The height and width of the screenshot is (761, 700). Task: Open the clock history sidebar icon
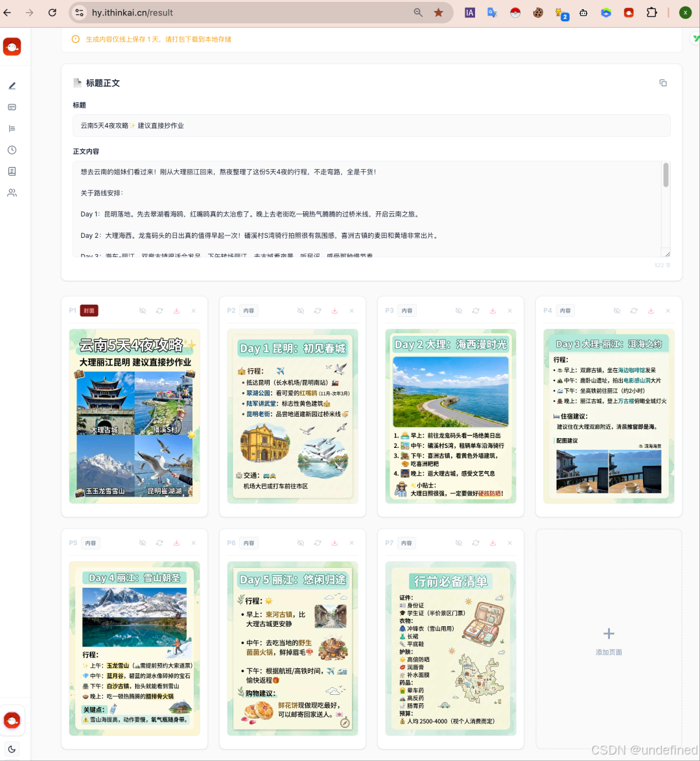(12, 150)
